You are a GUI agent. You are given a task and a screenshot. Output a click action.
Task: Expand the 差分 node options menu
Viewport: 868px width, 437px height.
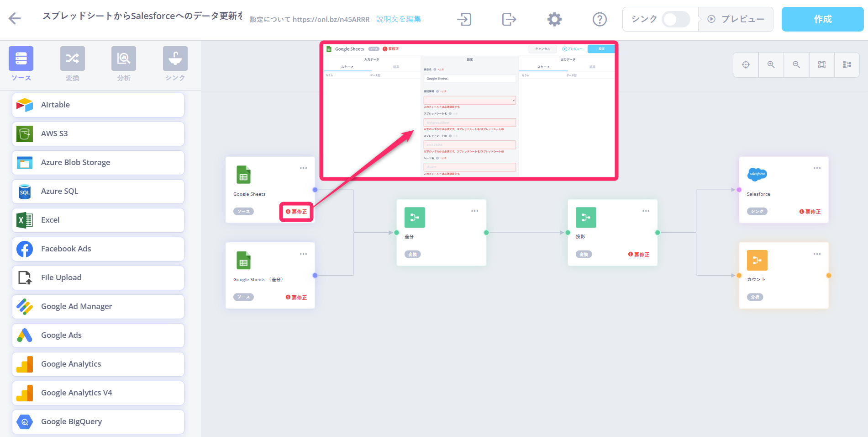point(474,211)
